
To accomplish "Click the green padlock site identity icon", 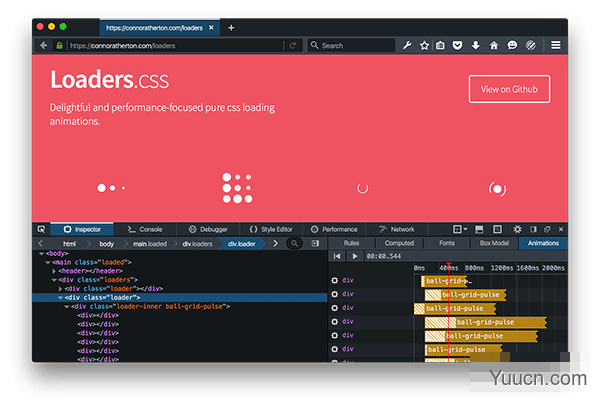I will [x=59, y=46].
